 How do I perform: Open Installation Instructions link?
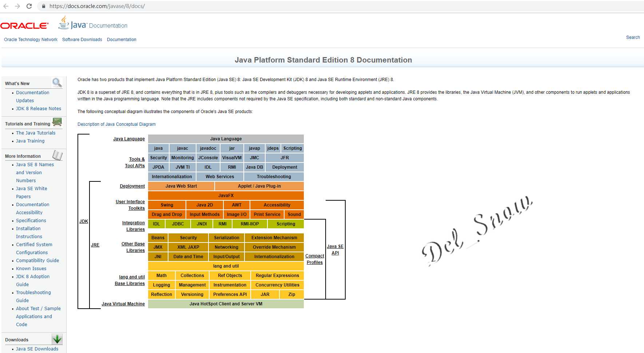tap(29, 233)
